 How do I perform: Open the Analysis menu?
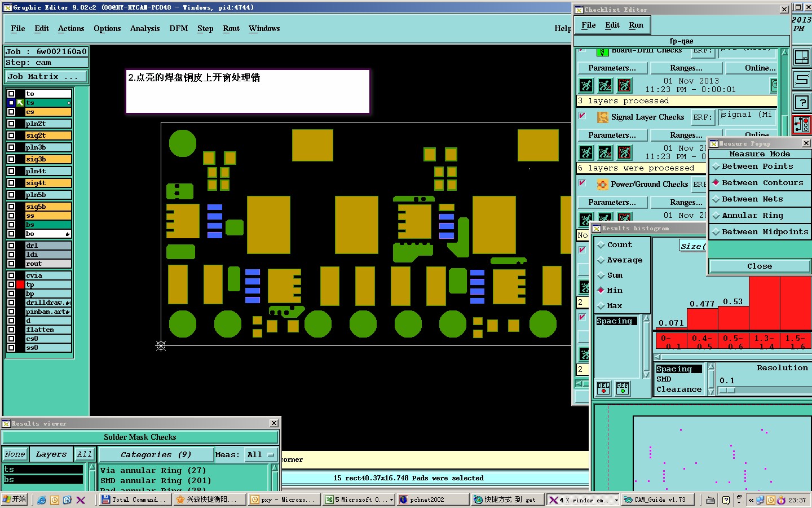(145, 29)
